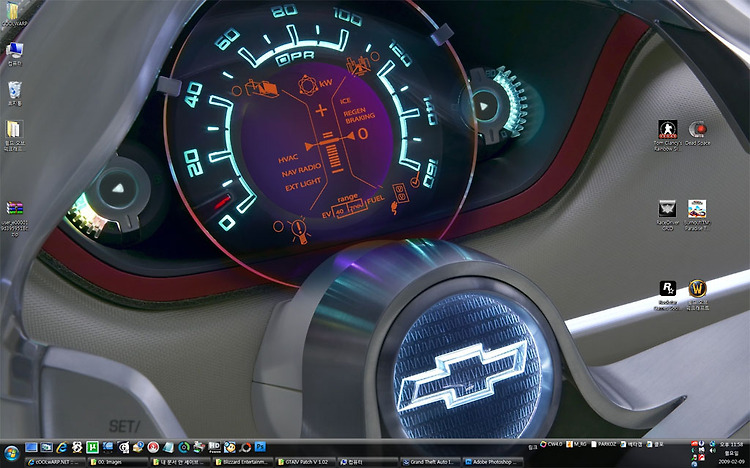Launch uTorrent from Quick Launch
This screenshot has height=468, width=750.
coord(92,447)
